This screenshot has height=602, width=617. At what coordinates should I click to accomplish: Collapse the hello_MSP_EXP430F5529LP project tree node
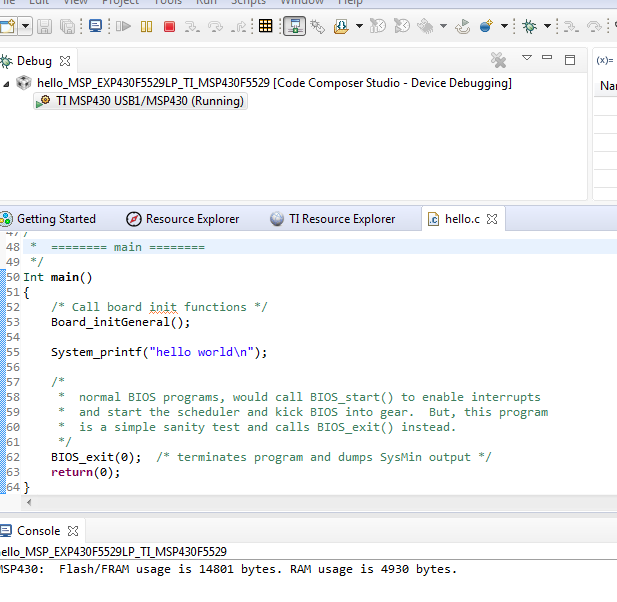8,83
